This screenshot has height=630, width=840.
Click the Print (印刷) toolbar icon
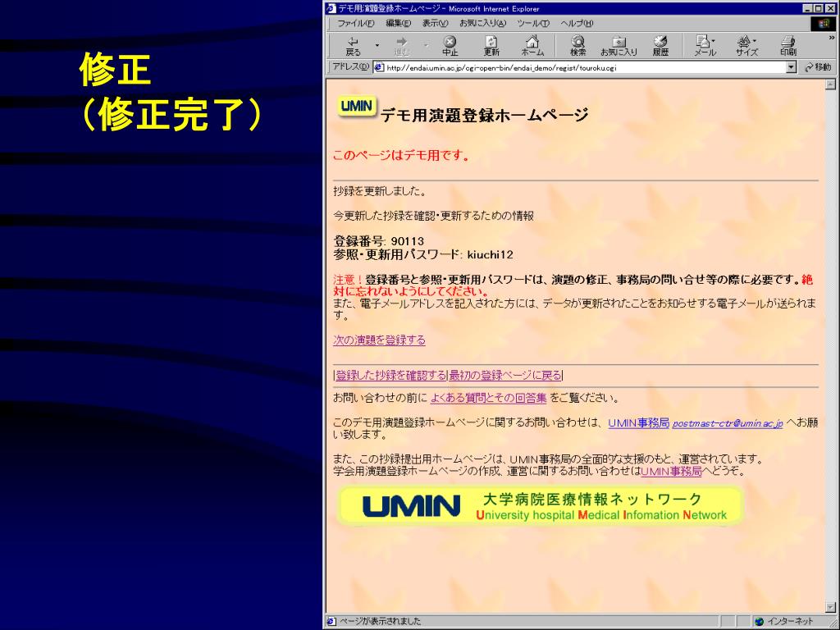(788, 46)
